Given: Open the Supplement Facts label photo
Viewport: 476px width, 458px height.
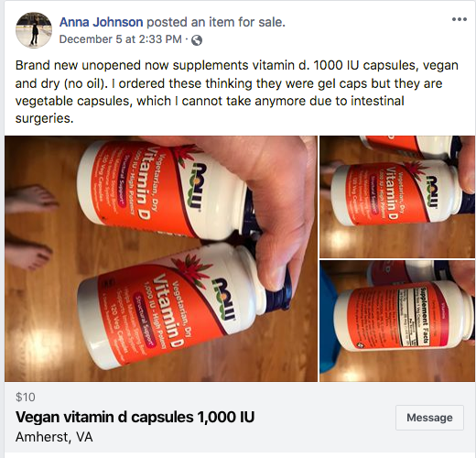Looking at the screenshot, I should click(x=397, y=322).
